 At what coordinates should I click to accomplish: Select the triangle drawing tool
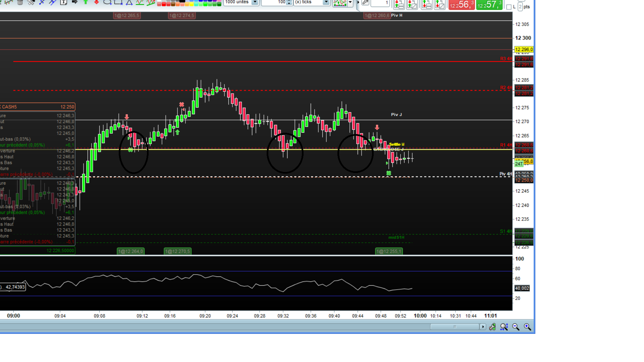pyautogui.click(x=129, y=2)
